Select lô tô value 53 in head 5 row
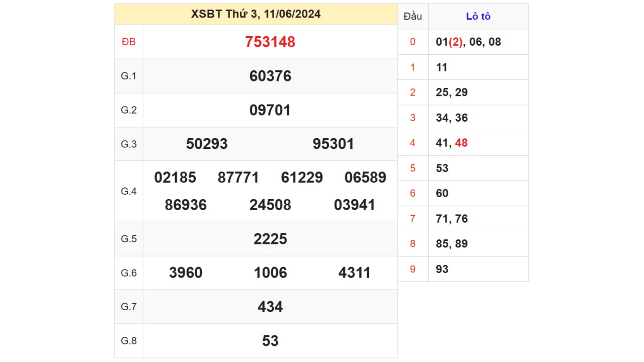This screenshot has height=362, width=644. pos(442,168)
